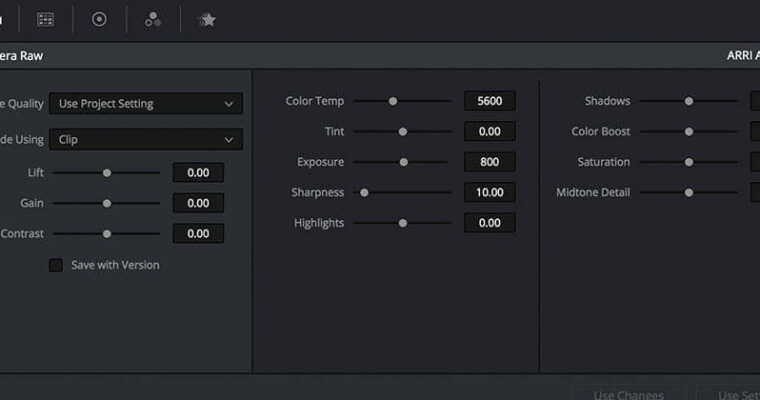Click the Saturation label

click(603, 162)
